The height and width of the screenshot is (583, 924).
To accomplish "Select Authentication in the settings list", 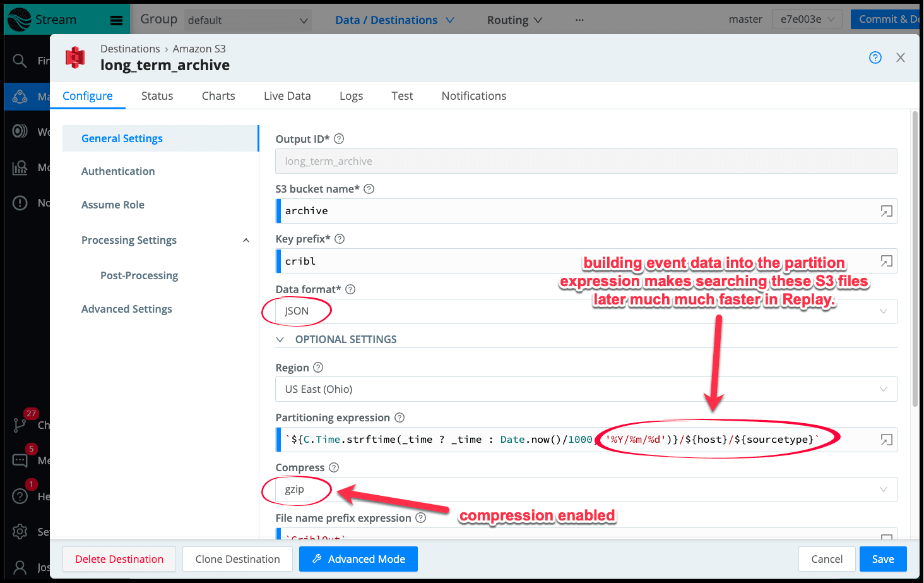I will tap(118, 171).
